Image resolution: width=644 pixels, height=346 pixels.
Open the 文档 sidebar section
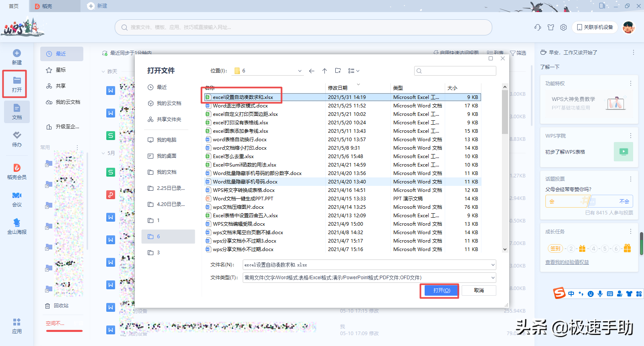pos(17,111)
